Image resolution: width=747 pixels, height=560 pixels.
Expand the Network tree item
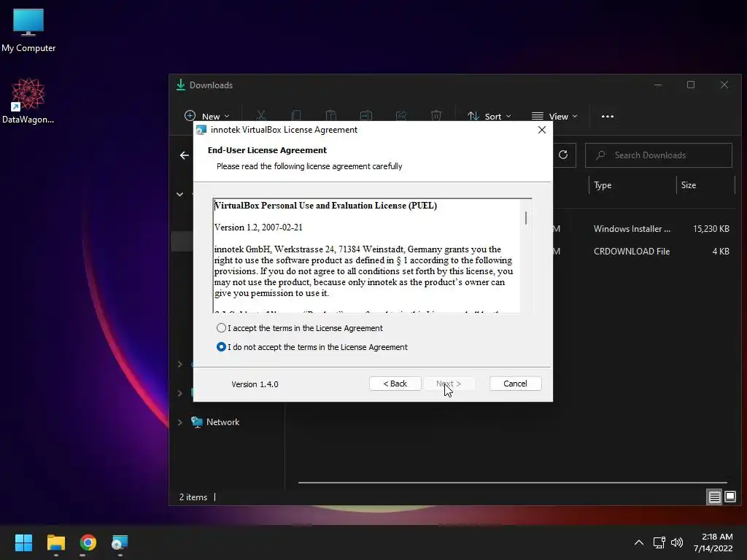tap(180, 422)
